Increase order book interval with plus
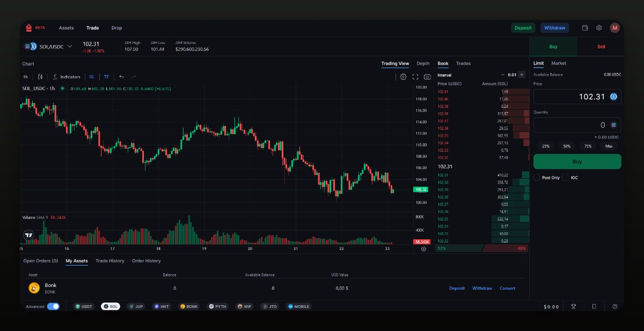The image size is (644, 331). point(522,75)
